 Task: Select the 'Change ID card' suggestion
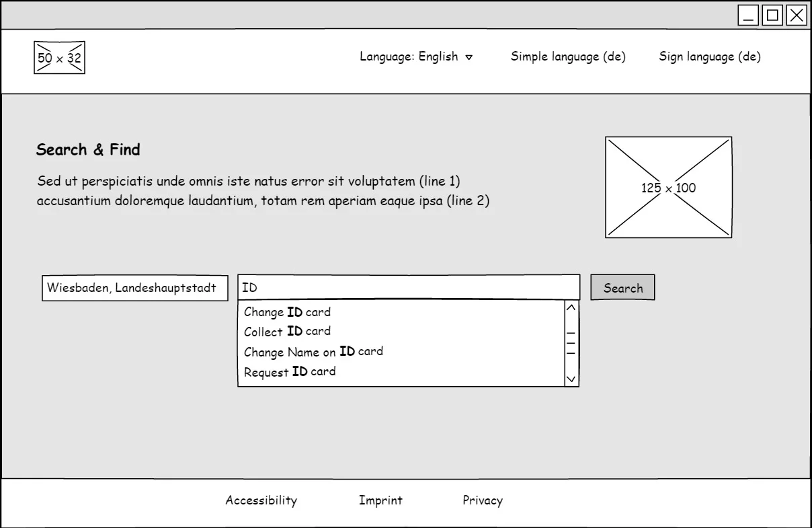[401, 312]
